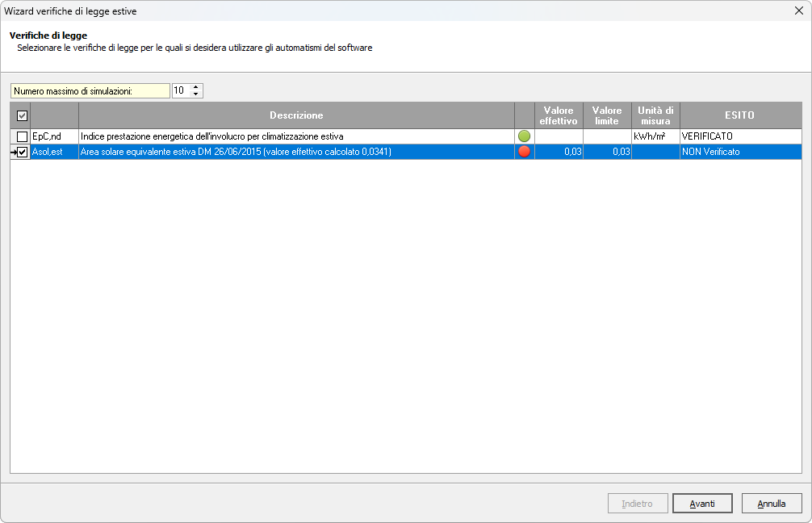812x523 pixels.
Task: Click the red status indicator for Asol,est
Action: point(524,152)
